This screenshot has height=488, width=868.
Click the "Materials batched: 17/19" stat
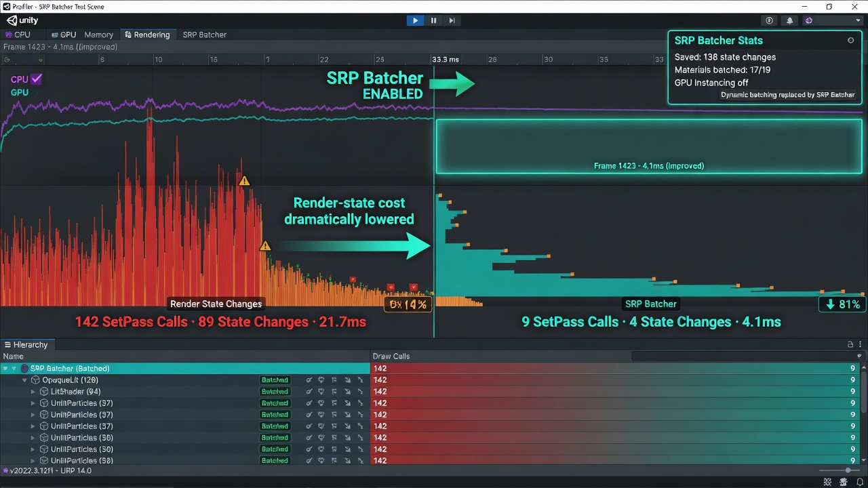point(722,70)
